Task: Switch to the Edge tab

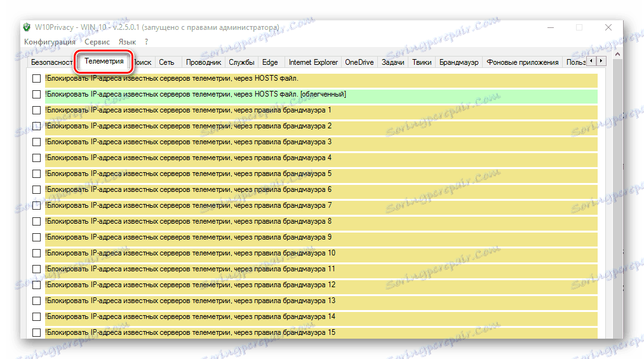Action: tap(270, 62)
